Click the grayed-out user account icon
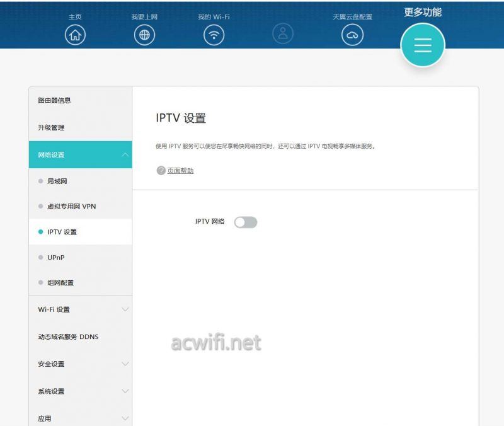Screen dimensions: 504x426 283,35
